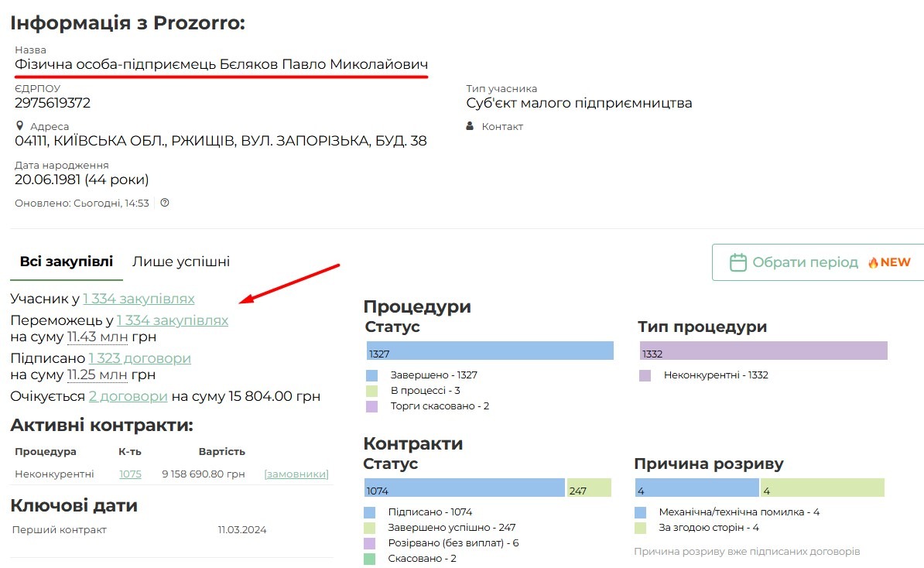This screenshot has height=568, width=924.
Task: Open winner link 1 334 закупівлях
Action: click(x=173, y=320)
